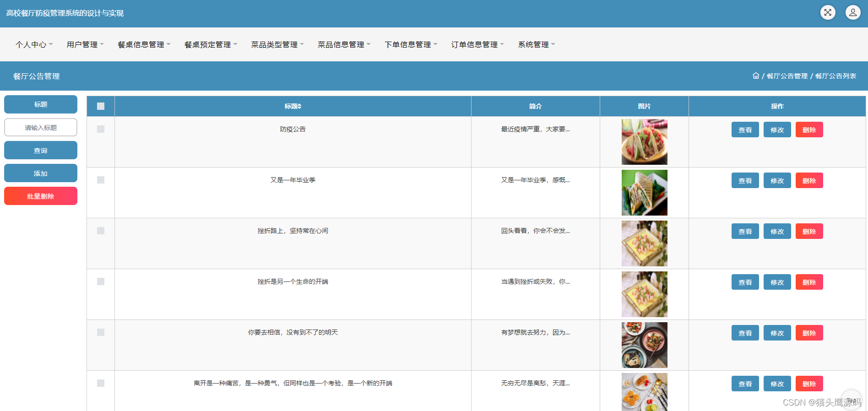View details of 防疫公告 with 查看
The image size is (868, 411).
coord(745,130)
